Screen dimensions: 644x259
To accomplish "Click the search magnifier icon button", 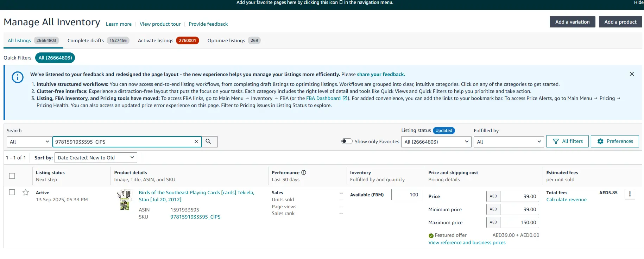I will tap(208, 141).
